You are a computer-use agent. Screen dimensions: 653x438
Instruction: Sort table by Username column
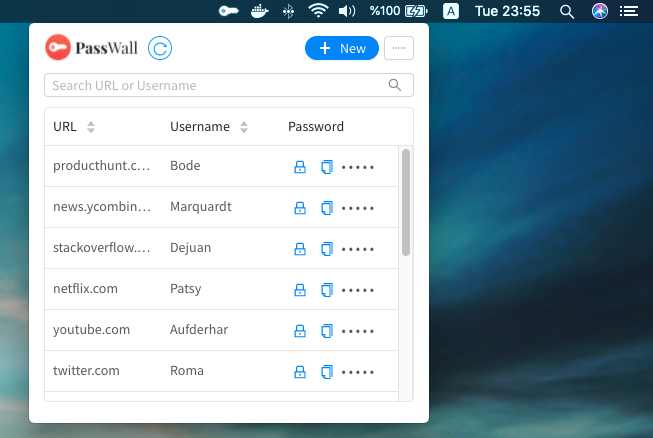244,127
